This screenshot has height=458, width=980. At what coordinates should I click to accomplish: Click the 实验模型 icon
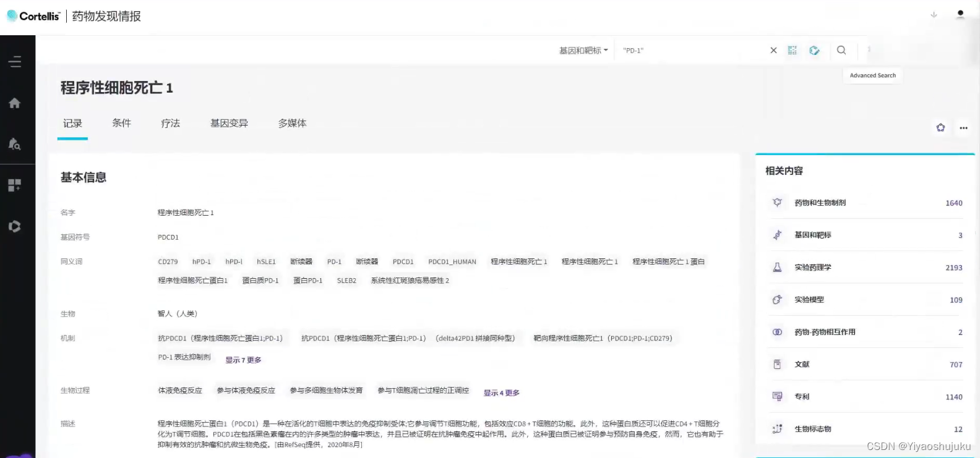click(x=778, y=300)
